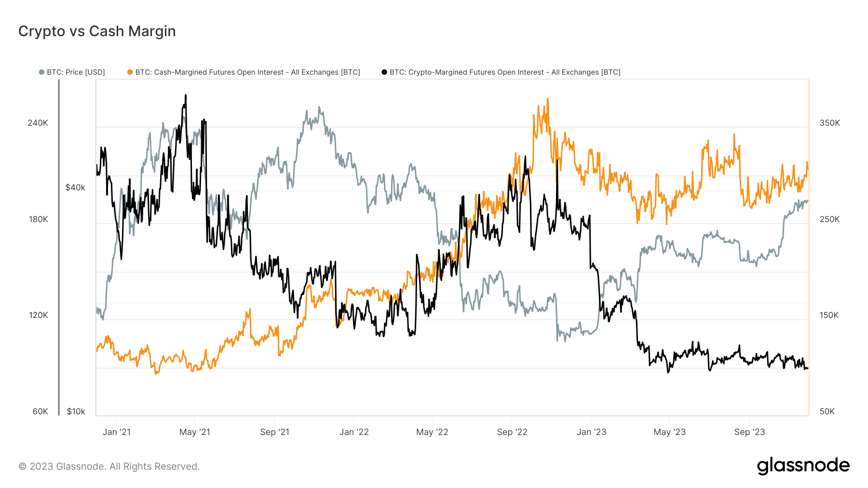Select the Jan '23 x-axis label
Viewport: 868px width, 488px height.
pos(592,432)
